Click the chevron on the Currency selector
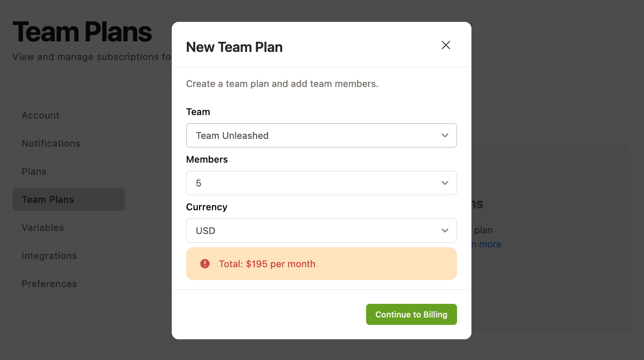This screenshot has height=360, width=644. click(x=445, y=231)
